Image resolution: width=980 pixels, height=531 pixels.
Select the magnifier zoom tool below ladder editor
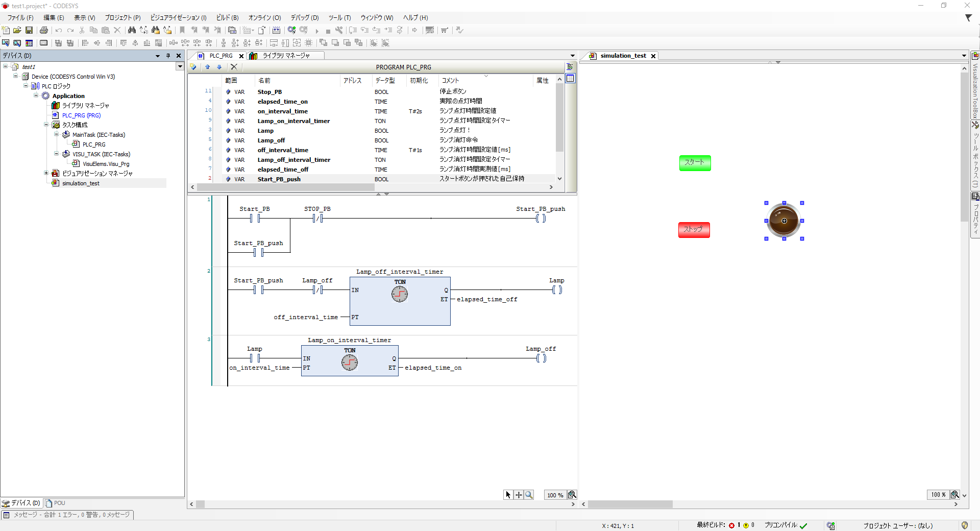click(x=529, y=495)
